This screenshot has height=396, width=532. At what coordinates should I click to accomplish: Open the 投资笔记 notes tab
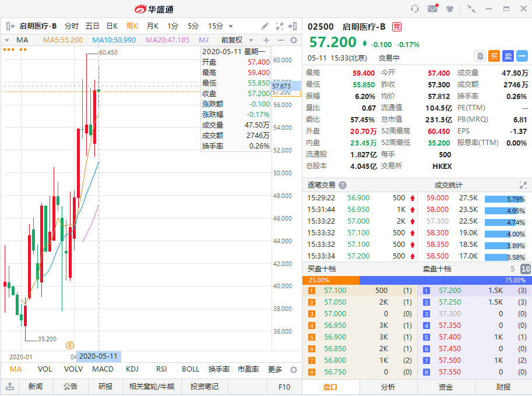[205, 387]
